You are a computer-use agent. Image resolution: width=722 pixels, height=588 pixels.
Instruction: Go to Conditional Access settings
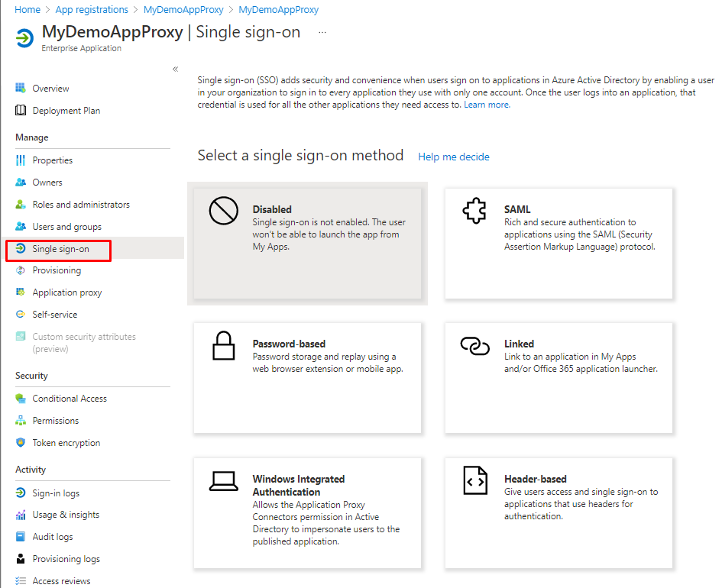coord(69,399)
